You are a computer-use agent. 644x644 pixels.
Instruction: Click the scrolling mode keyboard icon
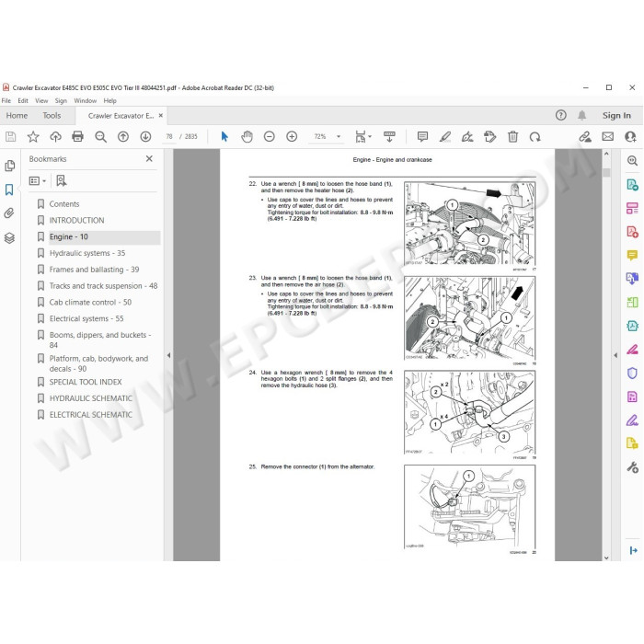tap(389, 137)
